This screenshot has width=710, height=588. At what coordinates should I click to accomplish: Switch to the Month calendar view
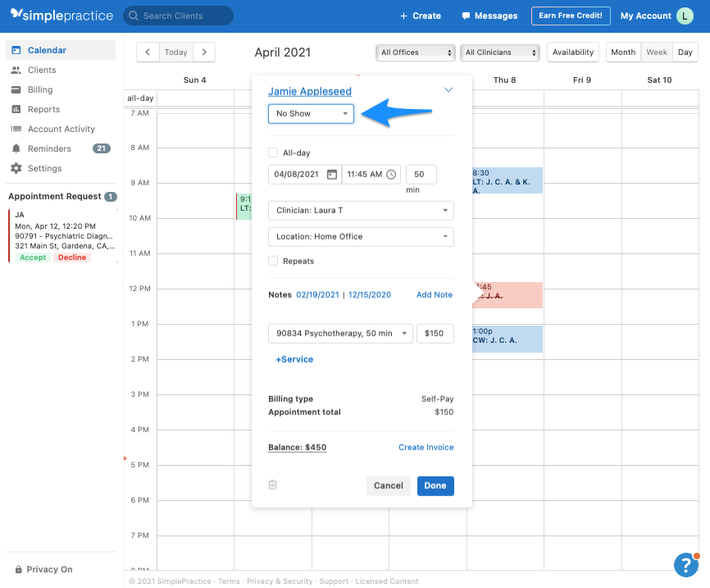(622, 52)
